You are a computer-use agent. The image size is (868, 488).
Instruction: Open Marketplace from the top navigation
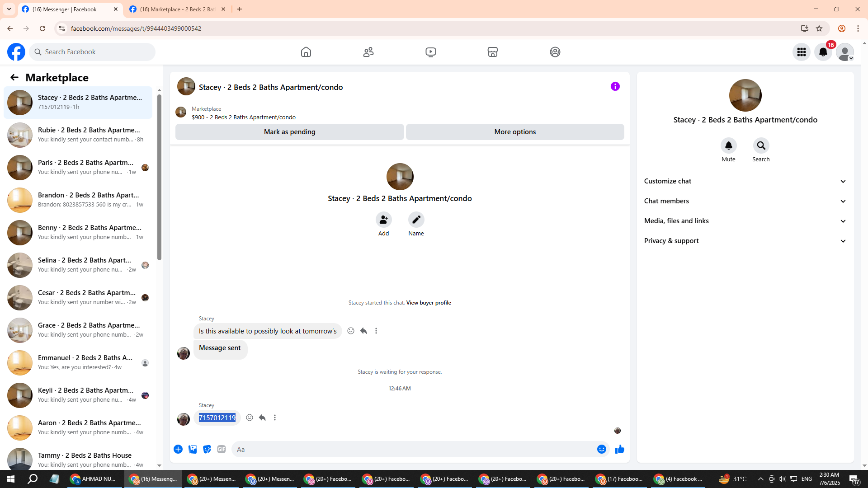point(492,52)
